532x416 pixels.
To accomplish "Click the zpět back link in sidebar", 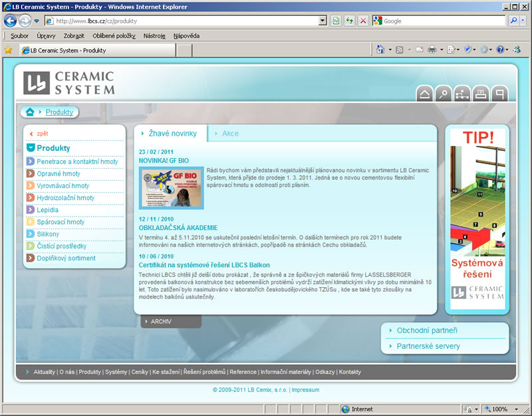I will 42,134.
